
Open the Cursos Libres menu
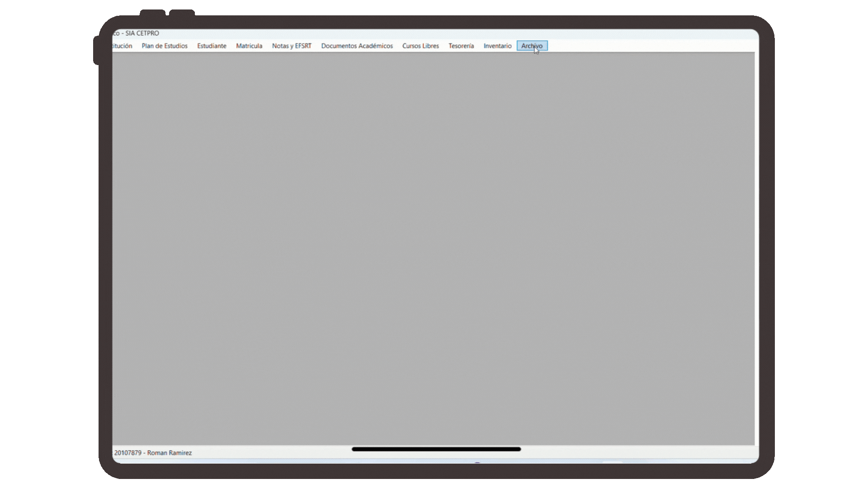pos(420,46)
